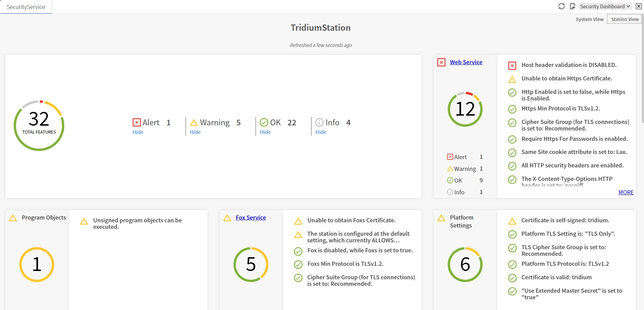Open the Web Service link
Viewport: 644px width, 310px height.
(466, 62)
